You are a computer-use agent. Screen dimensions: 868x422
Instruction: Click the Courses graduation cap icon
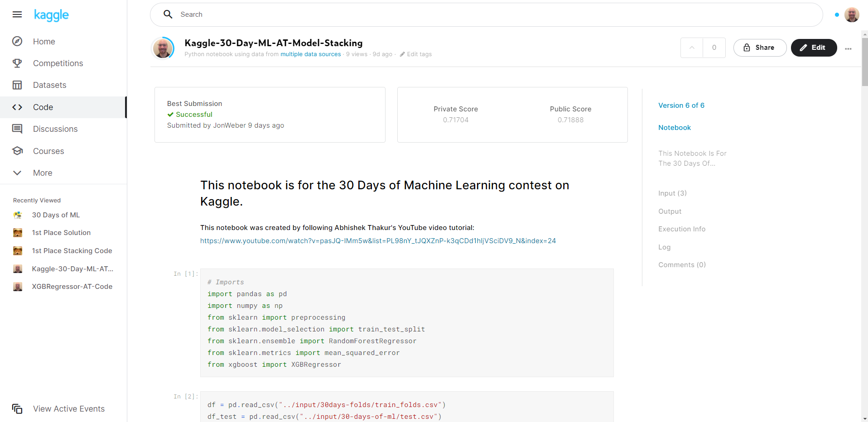point(17,151)
